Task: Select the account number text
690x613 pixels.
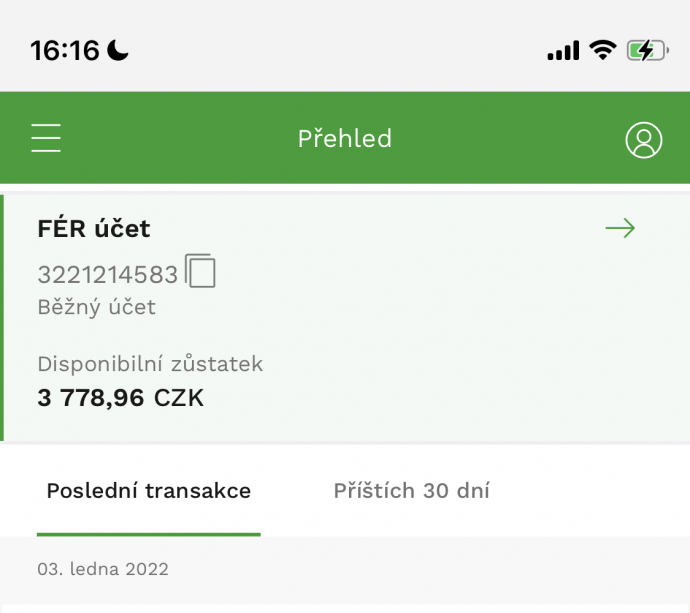Action: 108,274
